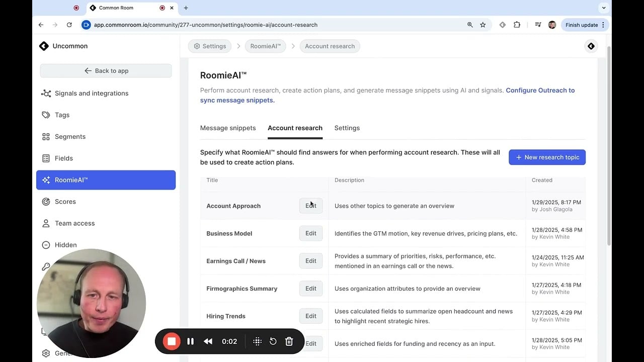This screenshot has height=362, width=644.
Task: Restart the recording with the restart icon
Action: tap(273, 341)
